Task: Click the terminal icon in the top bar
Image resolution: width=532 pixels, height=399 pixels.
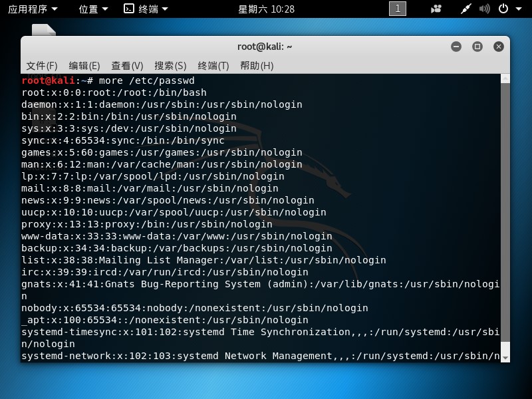Action: point(129,9)
